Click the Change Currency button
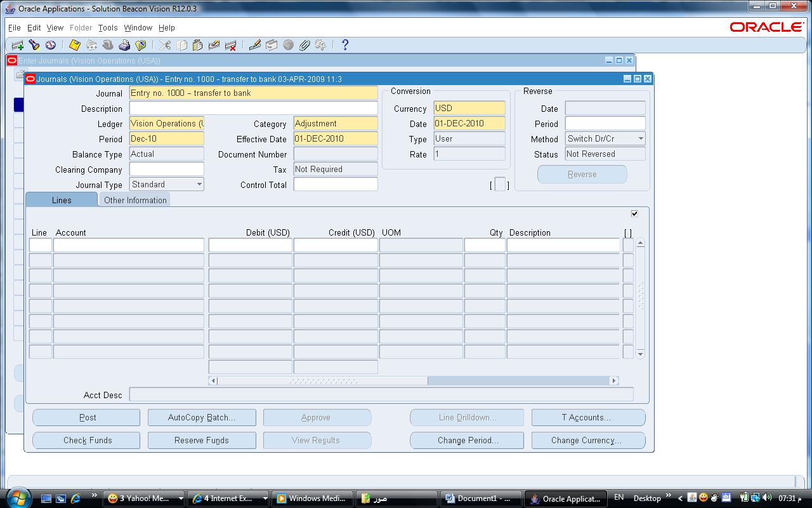Screen dimensions: 812x508 coord(588,440)
